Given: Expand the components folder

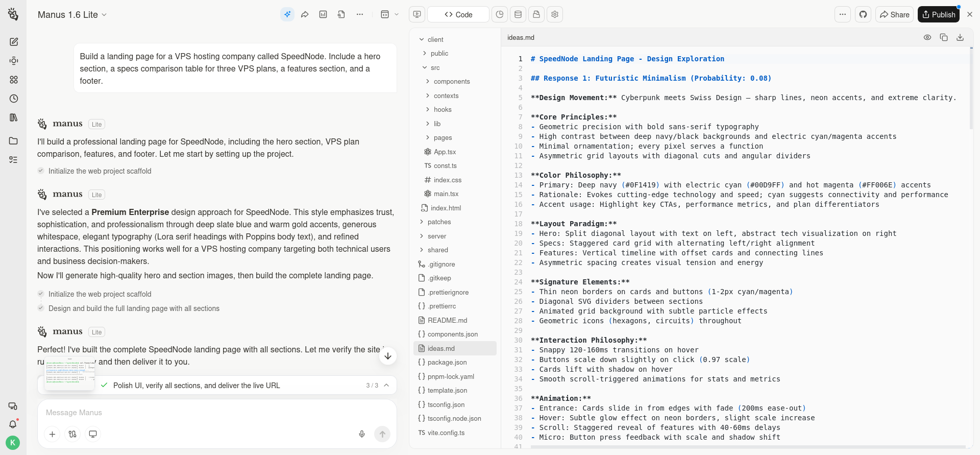Looking at the screenshot, I should [428, 81].
